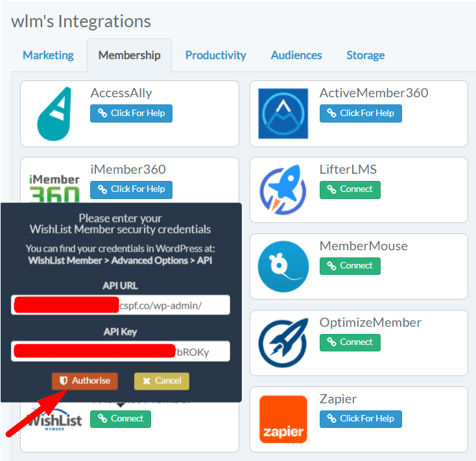Click For Help under Zapier
The width and height of the screenshot is (476, 461).
point(361,419)
